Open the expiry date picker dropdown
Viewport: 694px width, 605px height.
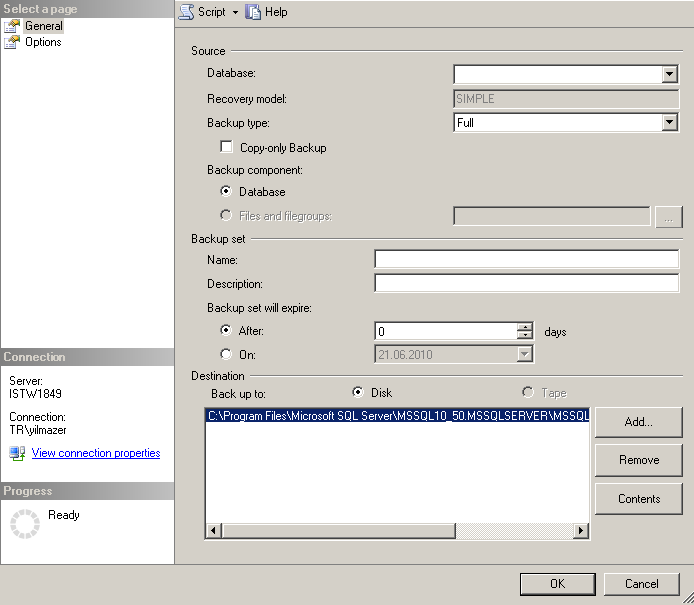(524, 354)
